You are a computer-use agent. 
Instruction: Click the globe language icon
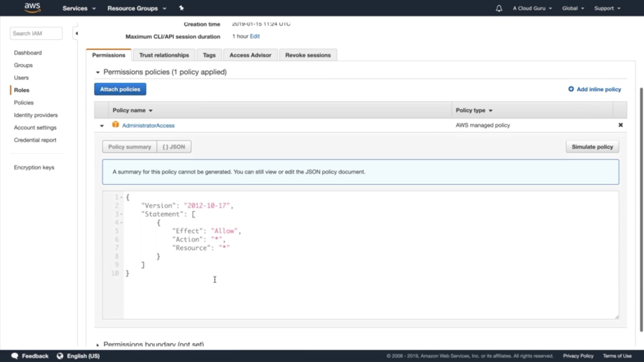[60, 356]
